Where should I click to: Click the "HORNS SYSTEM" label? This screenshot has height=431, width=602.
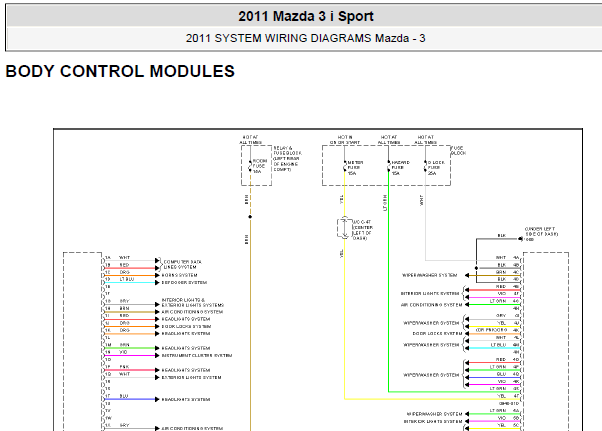[x=179, y=275]
